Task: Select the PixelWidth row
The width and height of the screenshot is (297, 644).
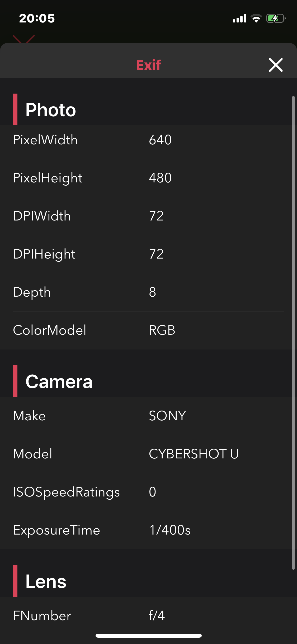Action: coord(148,140)
